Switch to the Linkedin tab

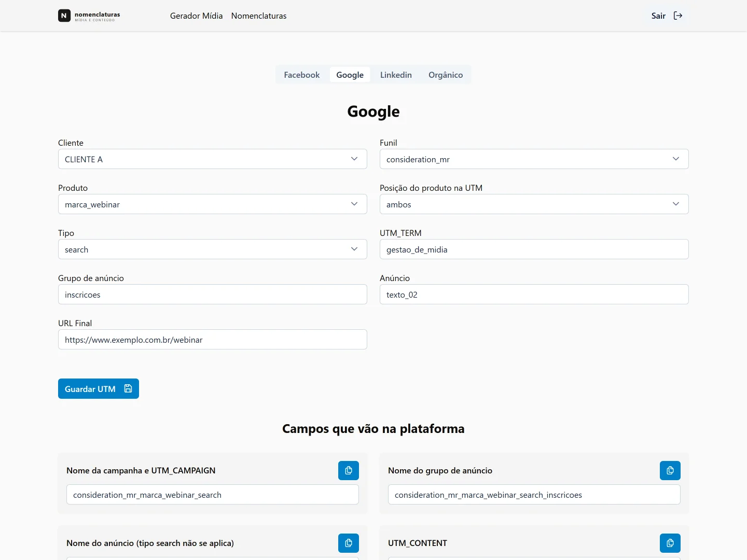[x=396, y=75]
